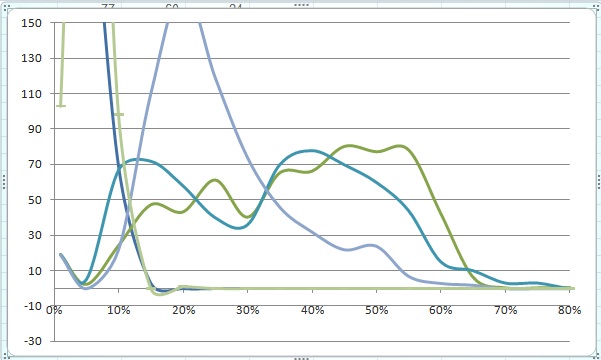Click the horizontal axis label 20%
The height and width of the screenshot is (360, 601).
tap(183, 310)
